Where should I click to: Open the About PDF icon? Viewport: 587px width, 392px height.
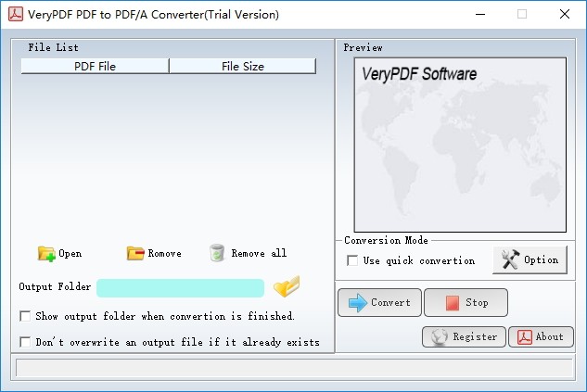click(x=526, y=336)
